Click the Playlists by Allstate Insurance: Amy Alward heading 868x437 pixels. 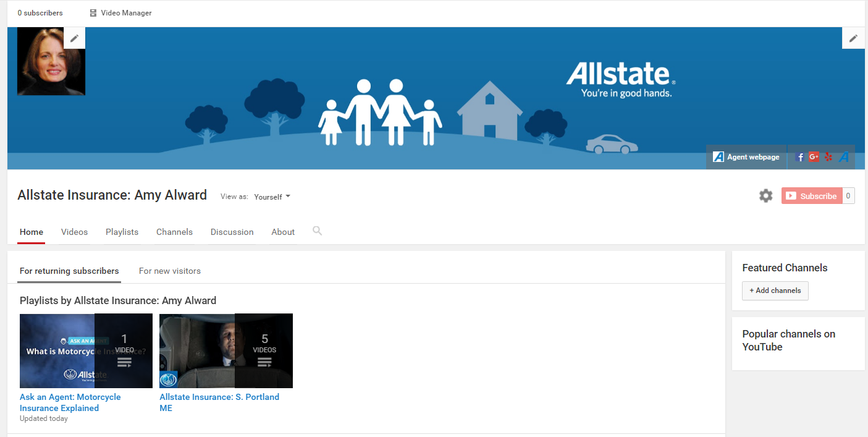(118, 301)
